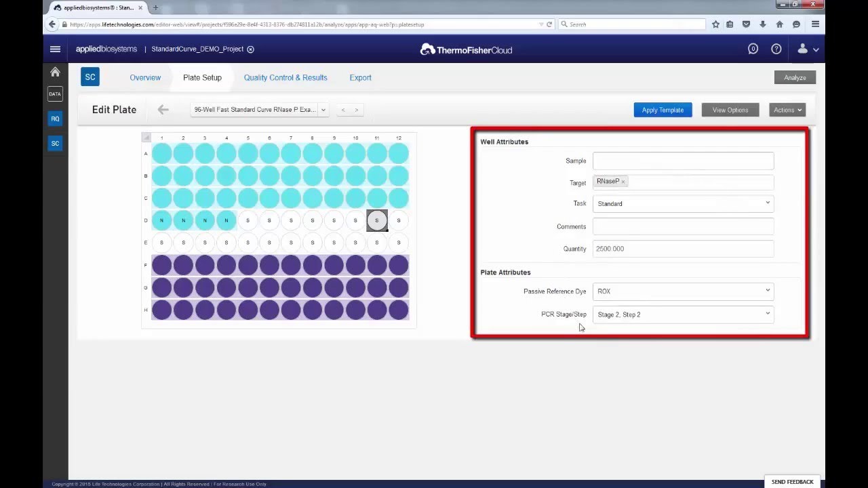The width and height of the screenshot is (868, 488).
Task: Click StandardCurve_DEMO_Project name
Action: point(197,49)
